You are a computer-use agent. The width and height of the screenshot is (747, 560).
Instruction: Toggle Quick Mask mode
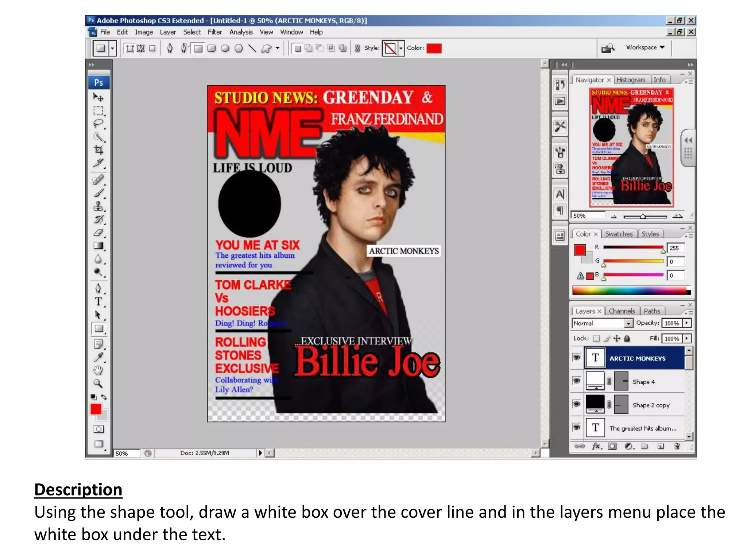tap(98, 429)
